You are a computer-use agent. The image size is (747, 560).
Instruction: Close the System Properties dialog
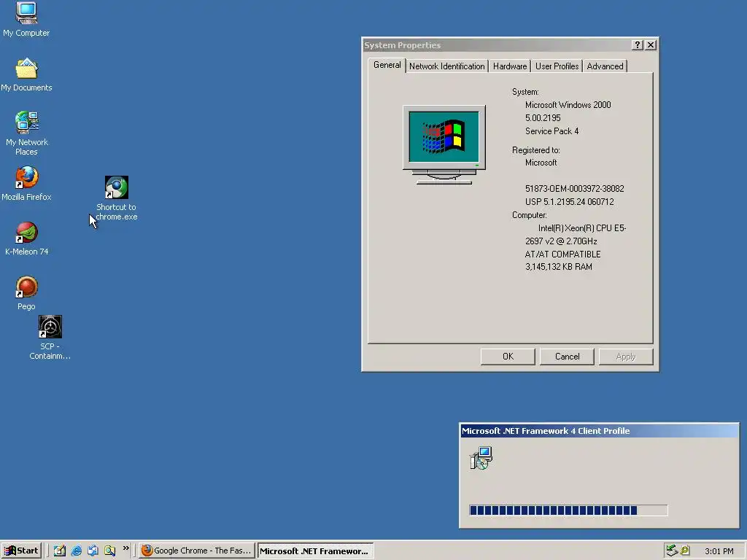(x=651, y=44)
